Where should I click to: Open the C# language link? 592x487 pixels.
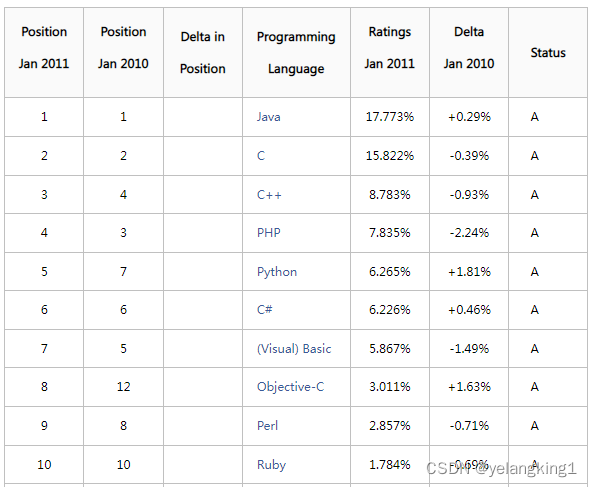(x=265, y=310)
